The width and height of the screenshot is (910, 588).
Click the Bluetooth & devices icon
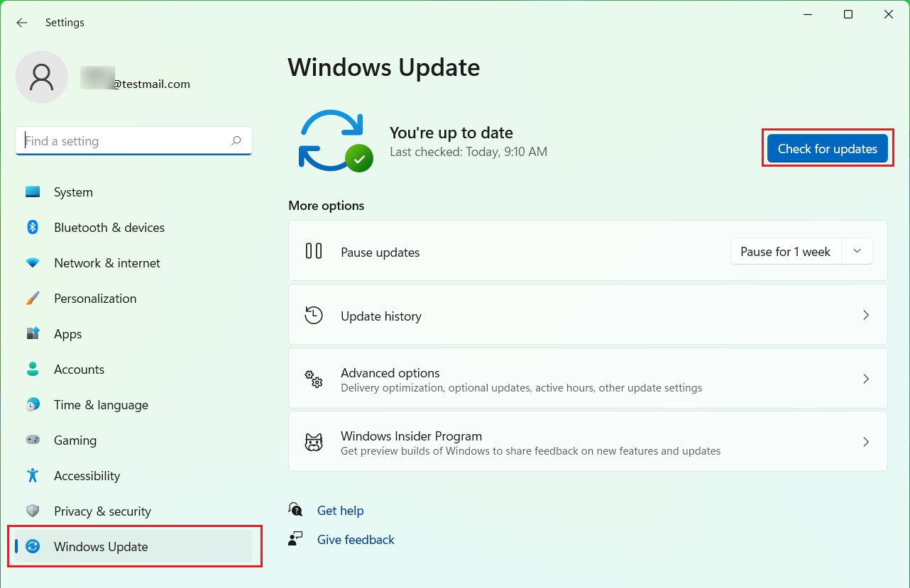click(33, 227)
